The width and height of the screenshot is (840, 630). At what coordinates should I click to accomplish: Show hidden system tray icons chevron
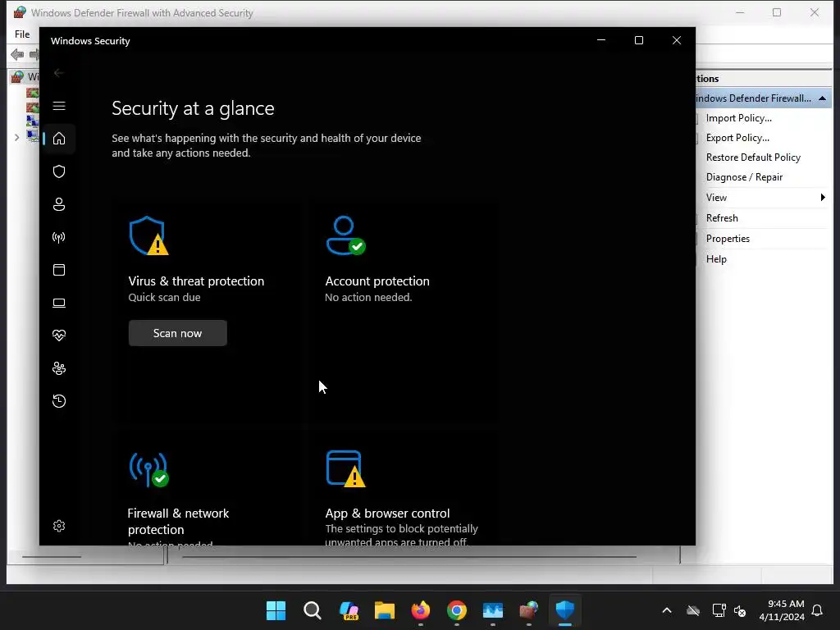click(667, 610)
